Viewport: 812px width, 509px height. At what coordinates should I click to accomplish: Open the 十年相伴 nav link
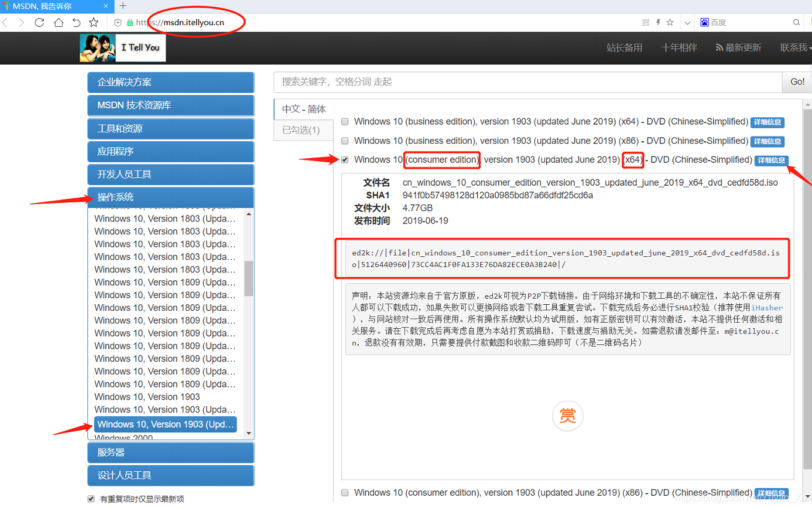click(679, 48)
